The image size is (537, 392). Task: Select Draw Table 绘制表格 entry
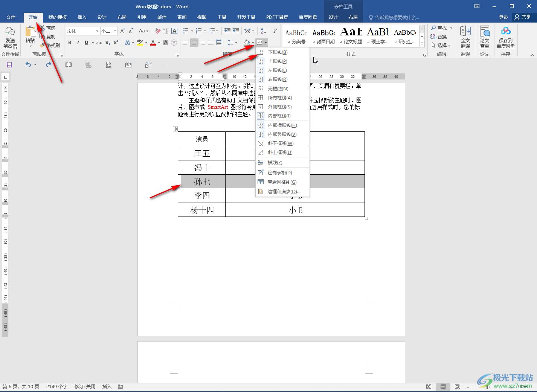tap(282, 172)
